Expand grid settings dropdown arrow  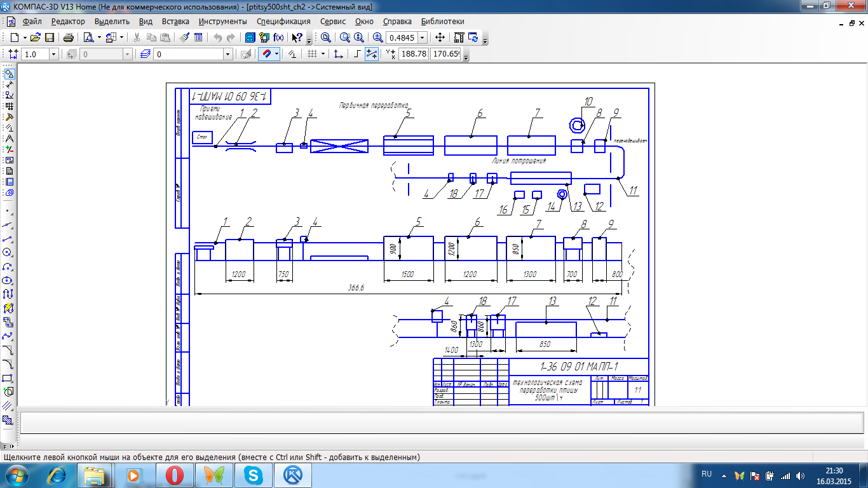(323, 55)
